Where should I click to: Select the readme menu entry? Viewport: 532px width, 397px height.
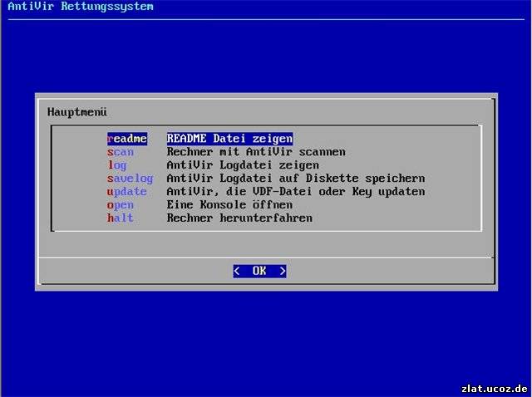[x=127, y=139]
